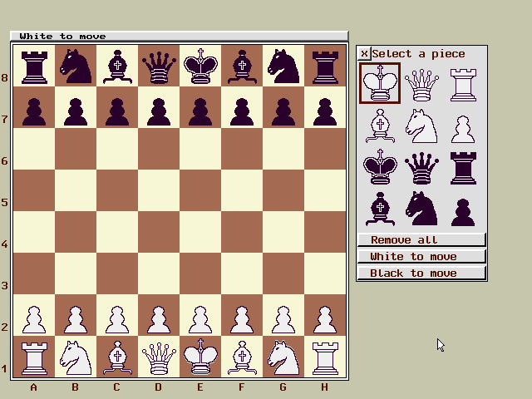
Task: Click the white rook on A1
Action: pyautogui.click(x=34, y=357)
